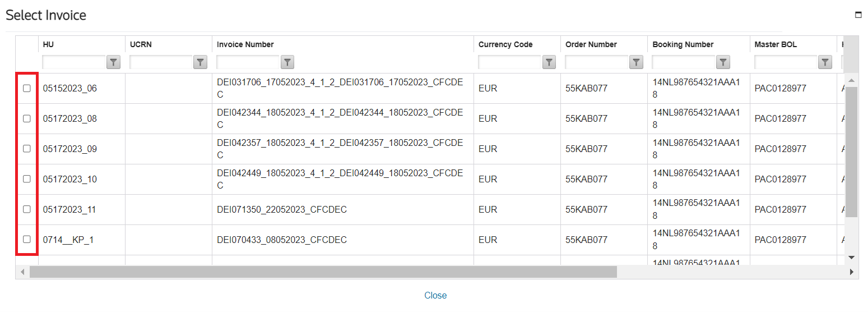Open the UCRN column filter icon

tap(200, 62)
